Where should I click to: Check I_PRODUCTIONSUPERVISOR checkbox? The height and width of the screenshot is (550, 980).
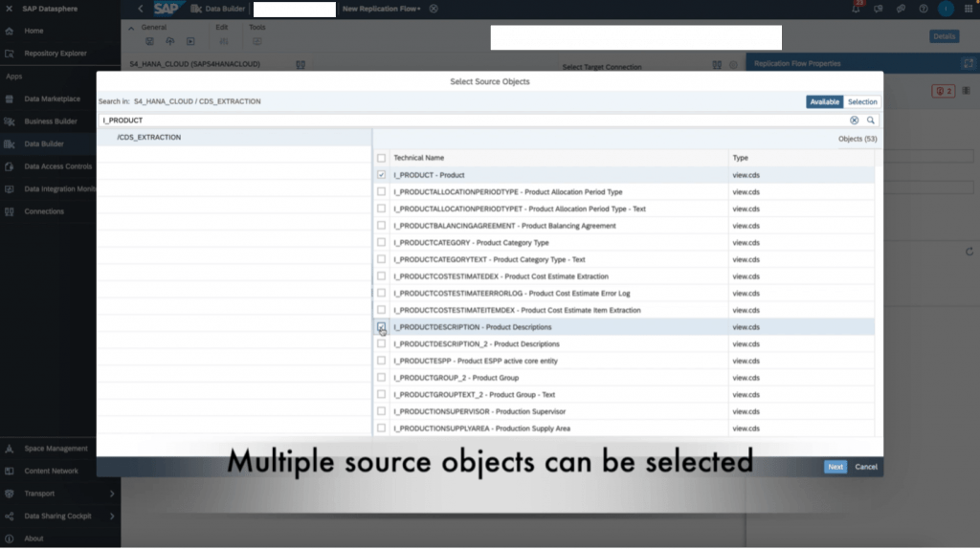coord(381,411)
